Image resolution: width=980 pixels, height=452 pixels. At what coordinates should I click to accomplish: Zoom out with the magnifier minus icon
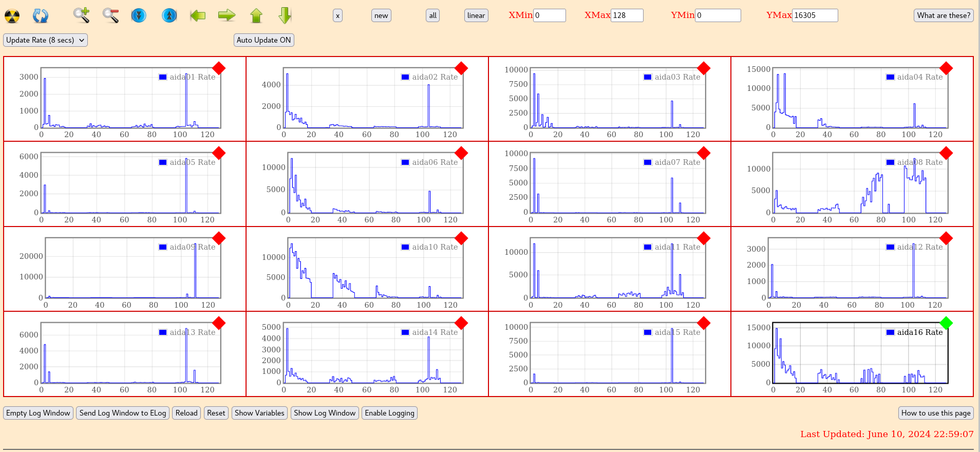point(110,15)
